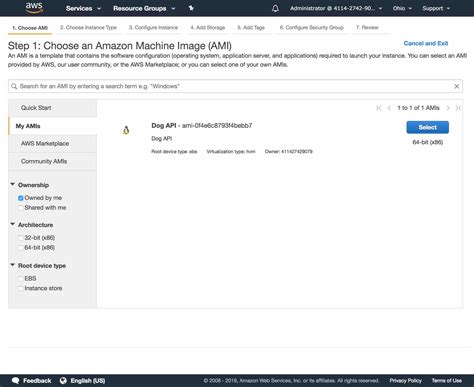Screen dimensions: 474x387
Task: Go to 6. Configure Security Group step
Action: [312, 28]
